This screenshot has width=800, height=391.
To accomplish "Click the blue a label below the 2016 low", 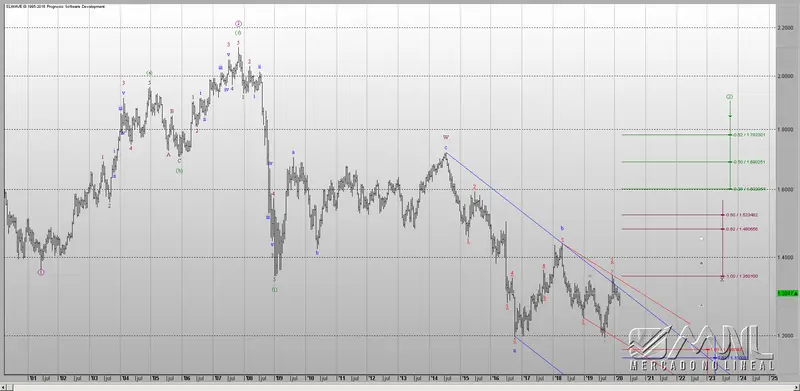I will pyautogui.click(x=514, y=350).
